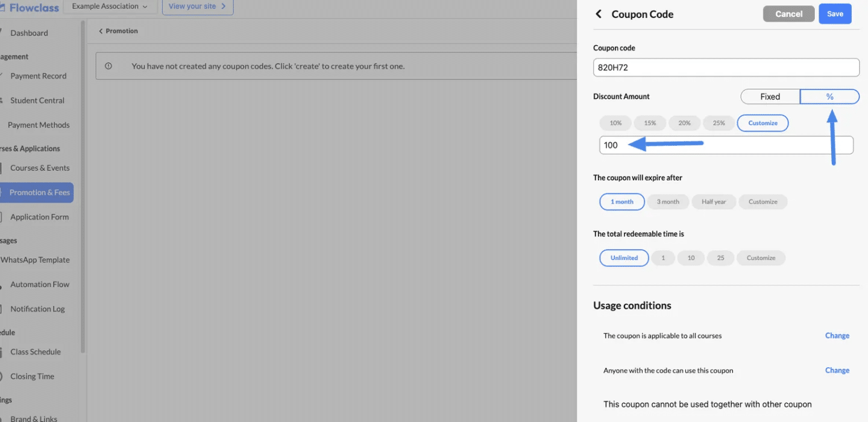
Task: Save the coupon code
Action: (x=835, y=14)
